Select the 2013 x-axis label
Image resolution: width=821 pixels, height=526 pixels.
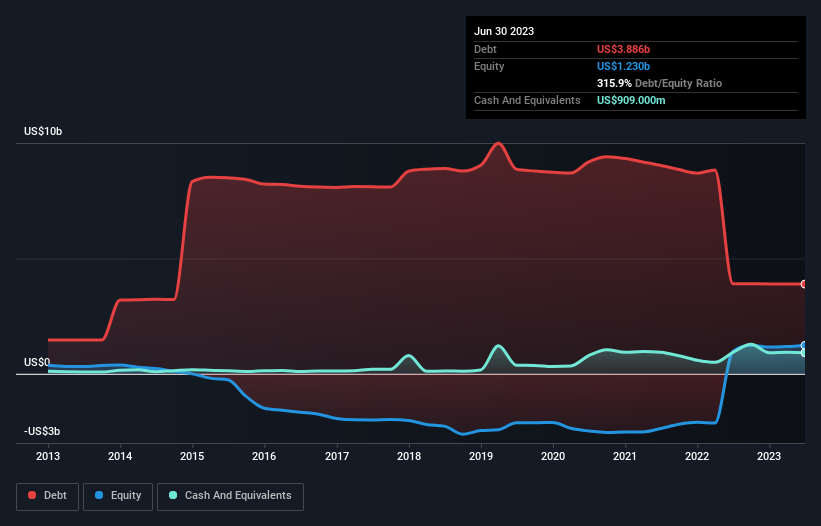[48, 456]
